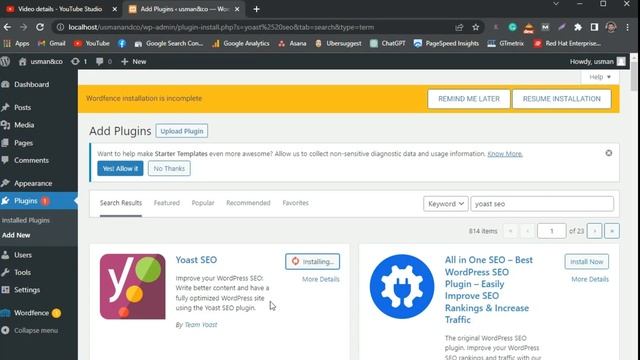This screenshot has height=360, width=640.
Task: Bookmark this page with star icon
Action: click(476, 27)
